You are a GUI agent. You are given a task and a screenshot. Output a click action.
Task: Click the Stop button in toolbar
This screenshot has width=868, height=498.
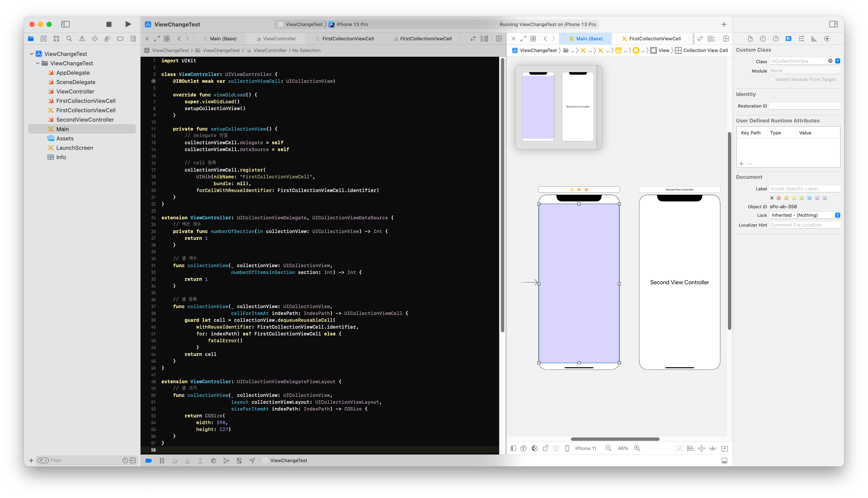pos(109,24)
